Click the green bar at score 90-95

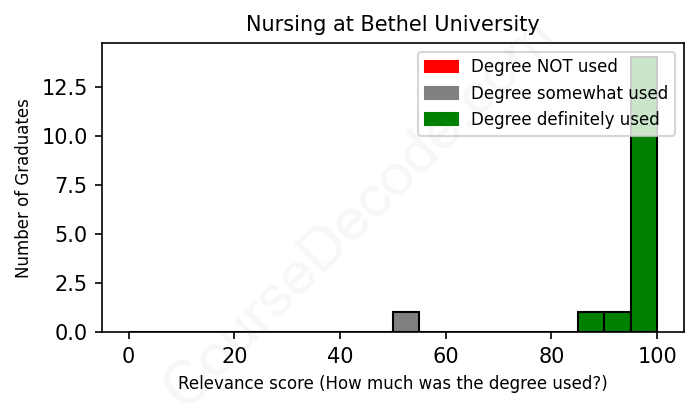[x=617, y=322]
